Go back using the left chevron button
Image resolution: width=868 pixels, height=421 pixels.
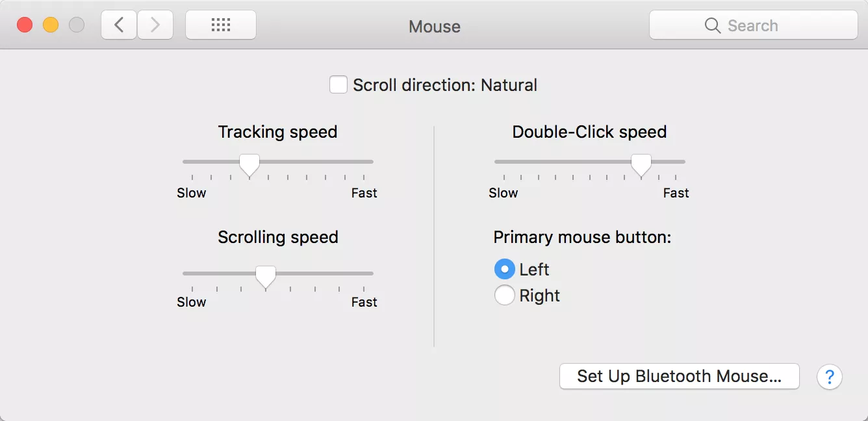[x=119, y=25]
